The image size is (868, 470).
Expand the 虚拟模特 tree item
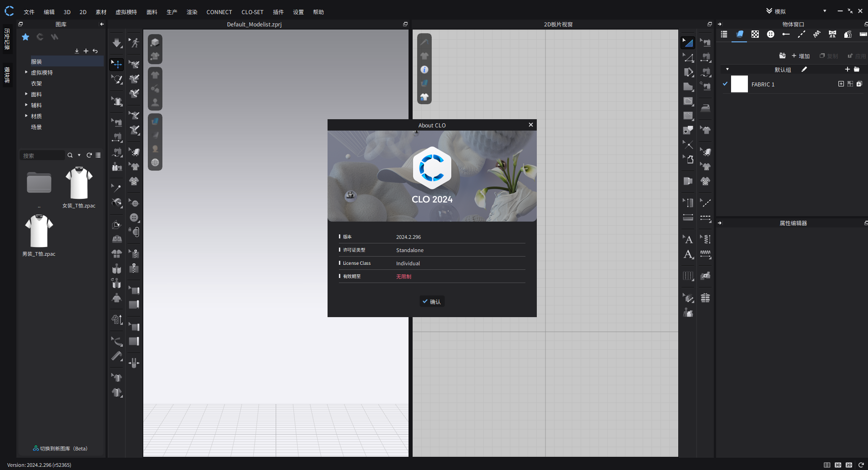(x=26, y=72)
